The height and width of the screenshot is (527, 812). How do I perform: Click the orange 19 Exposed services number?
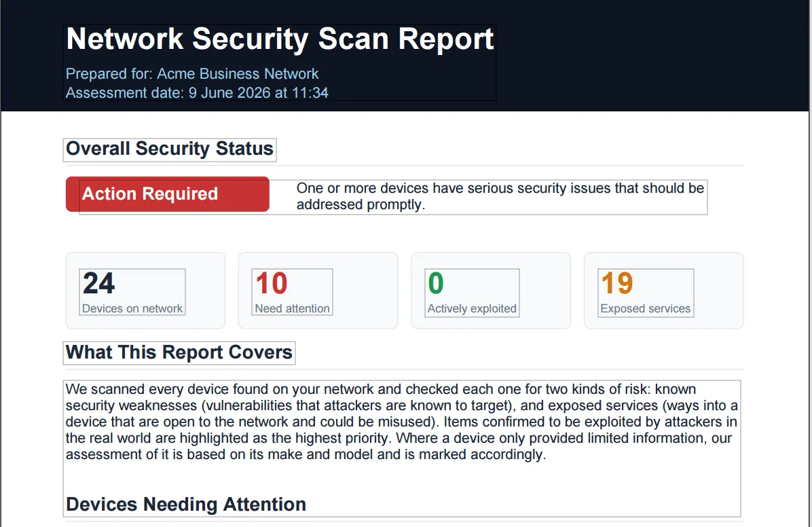[616, 283]
